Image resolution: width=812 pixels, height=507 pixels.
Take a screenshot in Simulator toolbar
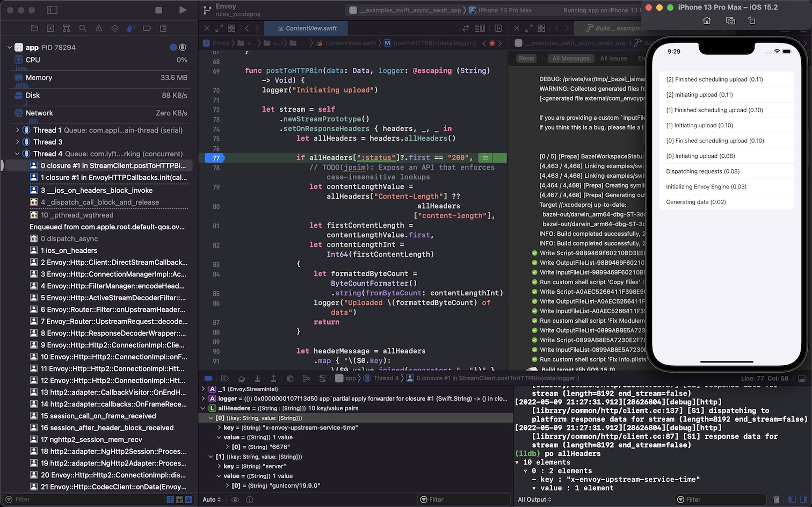tap(730, 20)
